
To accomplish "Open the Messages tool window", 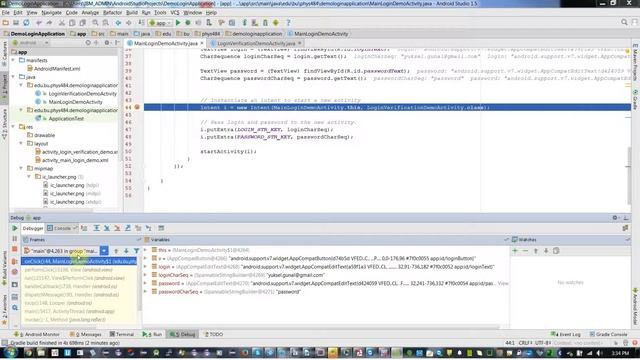I will pos(86,334).
